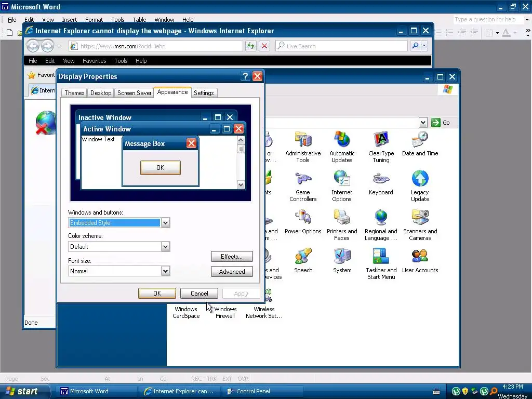Open Internet Explorer Favorites menu
532x399 pixels.
pyautogui.click(x=95, y=61)
